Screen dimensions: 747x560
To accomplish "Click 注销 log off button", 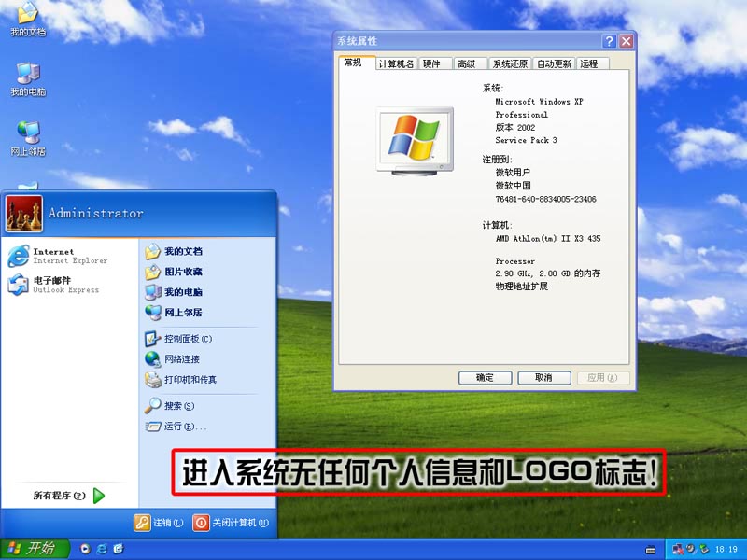I will coord(159,523).
